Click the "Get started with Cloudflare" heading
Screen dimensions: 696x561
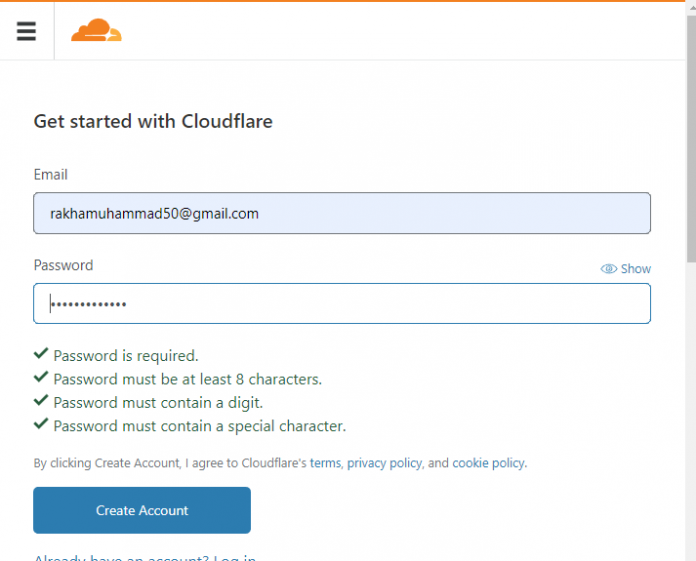pos(153,122)
